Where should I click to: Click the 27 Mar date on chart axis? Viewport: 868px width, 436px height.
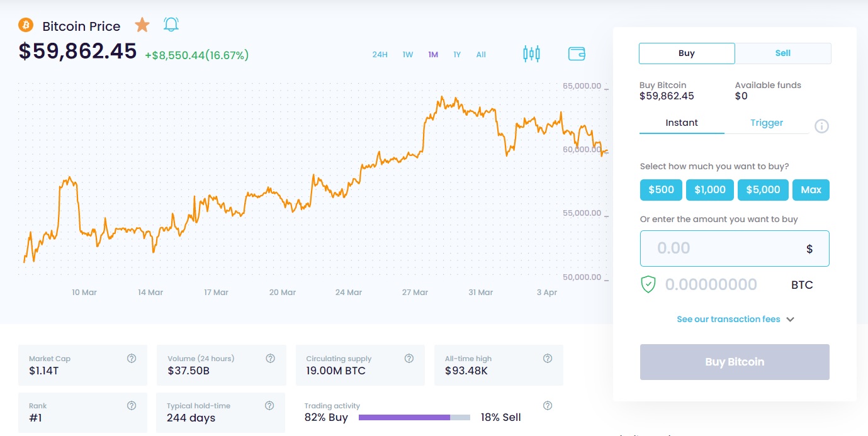(415, 293)
